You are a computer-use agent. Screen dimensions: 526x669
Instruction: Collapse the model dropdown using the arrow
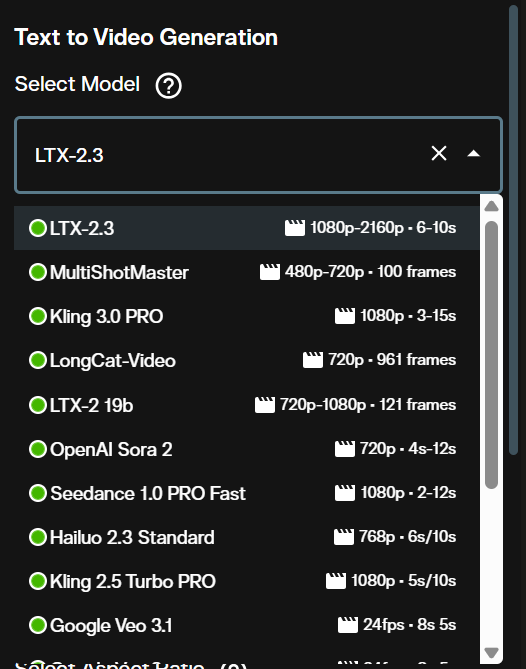coord(474,154)
